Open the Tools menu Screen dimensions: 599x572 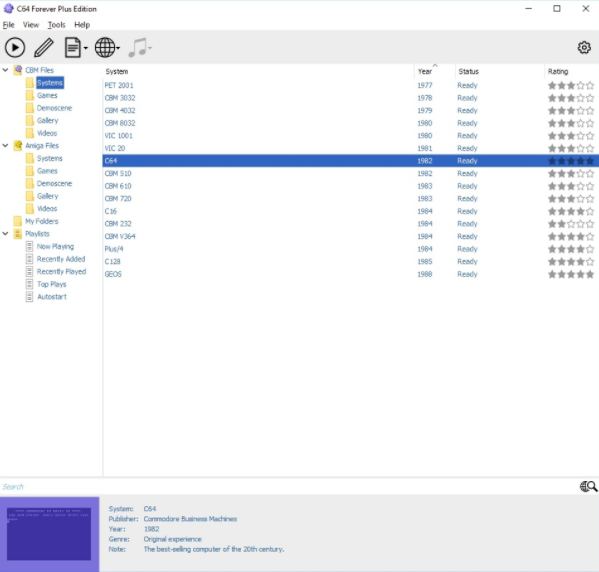click(x=57, y=25)
